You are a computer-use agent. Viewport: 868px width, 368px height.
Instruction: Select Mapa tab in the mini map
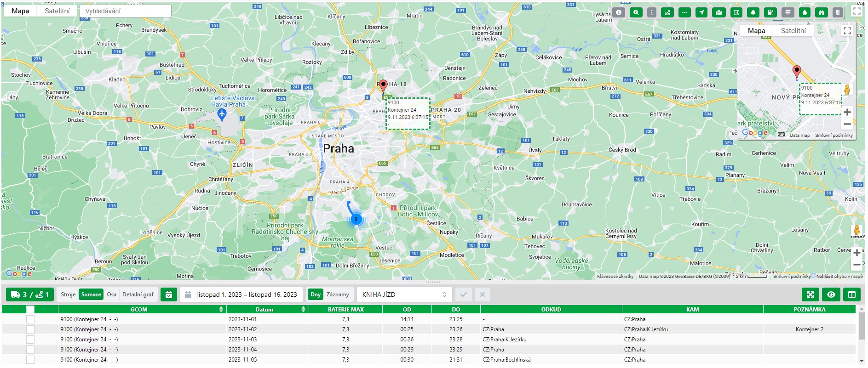(756, 31)
